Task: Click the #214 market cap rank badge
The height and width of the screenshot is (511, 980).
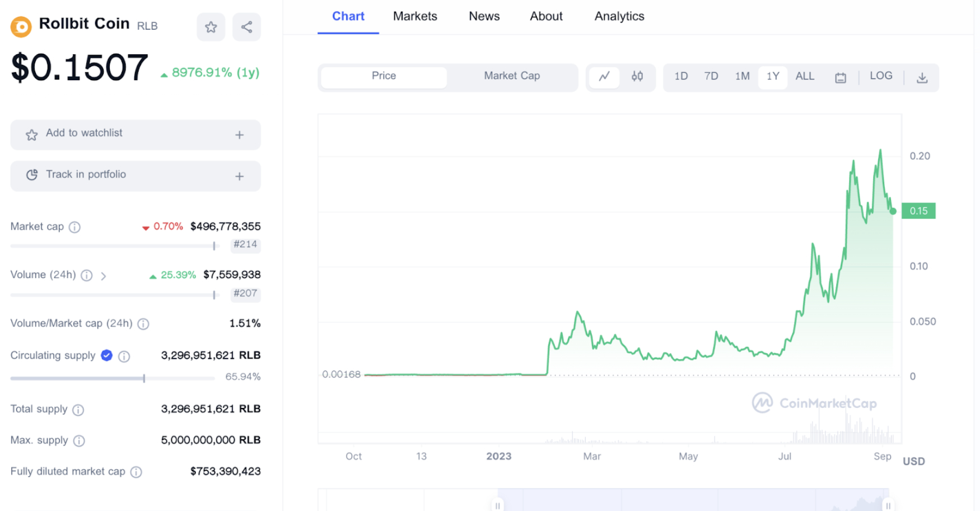Action: pos(245,244)
